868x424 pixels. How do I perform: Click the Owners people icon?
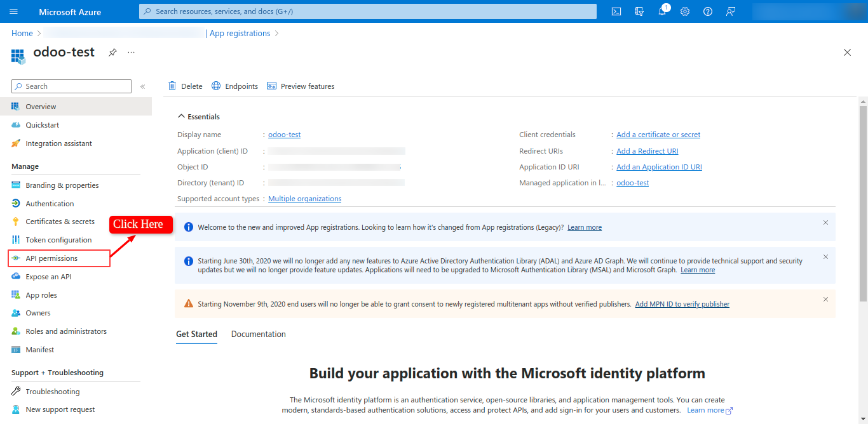[x=16, y=313]
